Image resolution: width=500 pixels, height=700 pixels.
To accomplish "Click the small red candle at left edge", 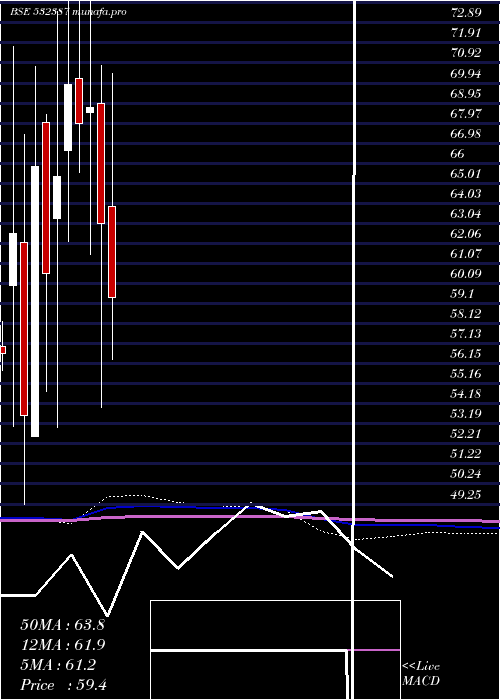I will pos(3,350).
